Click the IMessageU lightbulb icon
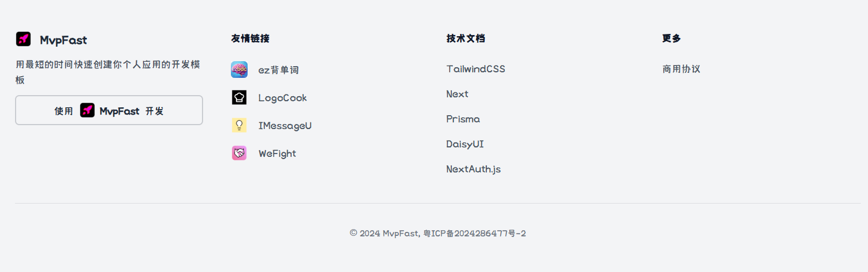The width and height of the screenshot is (868, 272). tap(239, 126)
